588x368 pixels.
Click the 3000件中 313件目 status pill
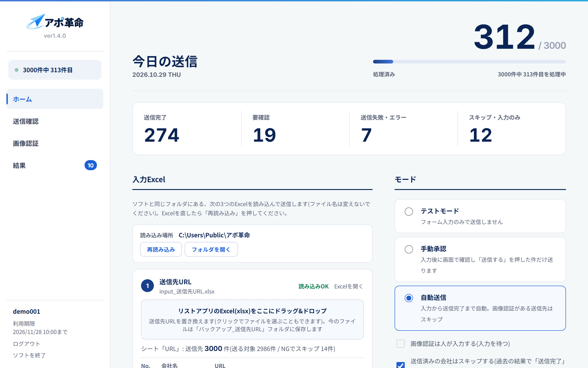[x=55, y=70]
